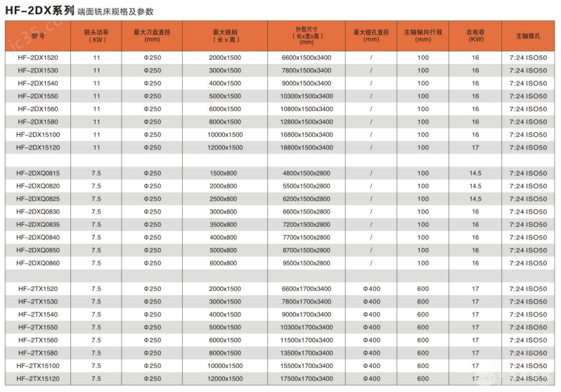Viewport: 561px width, 392px height.
Task: Click dimension value 11500x1700x3400
Action: (x=307, y=340)
